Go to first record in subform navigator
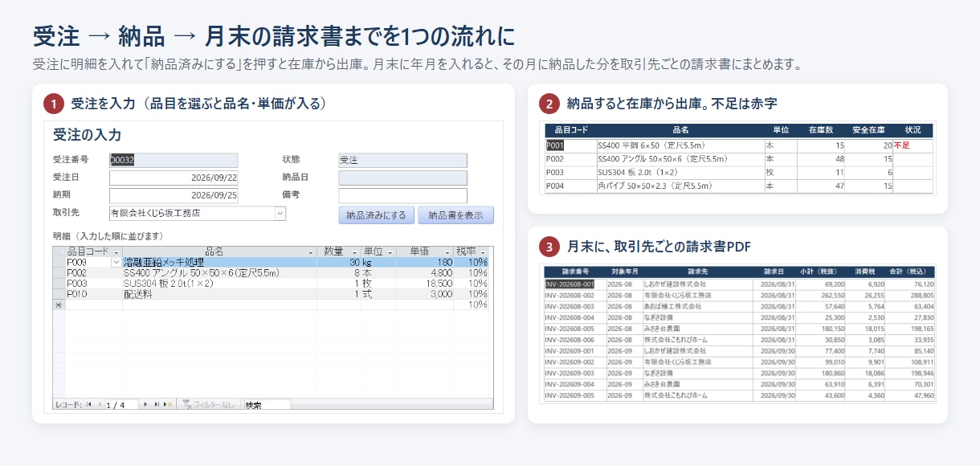This screenshot has height=466, width=980. point(88,405)
